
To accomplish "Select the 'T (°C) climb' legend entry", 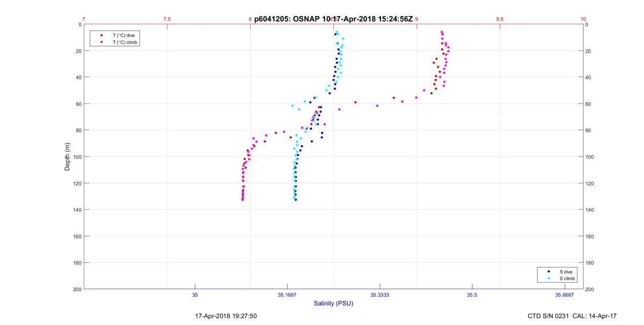I will [125, 42].
